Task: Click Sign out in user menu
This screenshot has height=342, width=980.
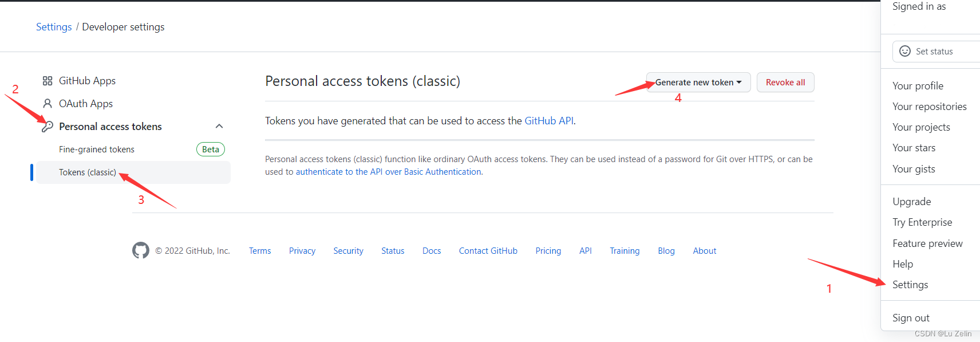Action: [x=911, y=318]
